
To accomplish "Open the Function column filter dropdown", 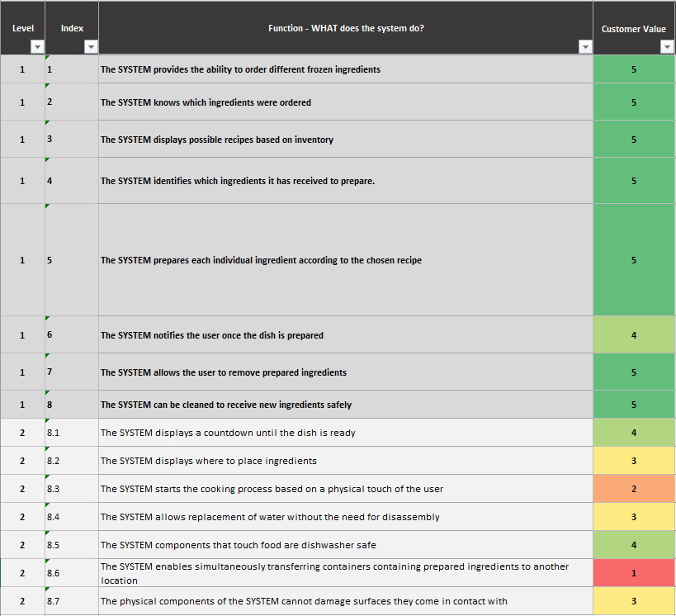I will pyautogui.click(x=585, y=46).
